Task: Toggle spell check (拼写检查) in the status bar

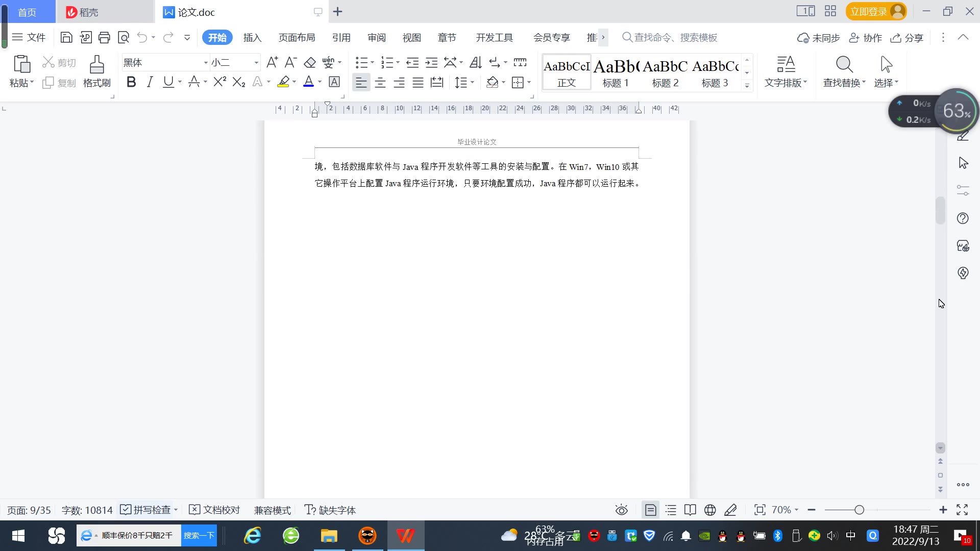Action: [x=145, y=510]
